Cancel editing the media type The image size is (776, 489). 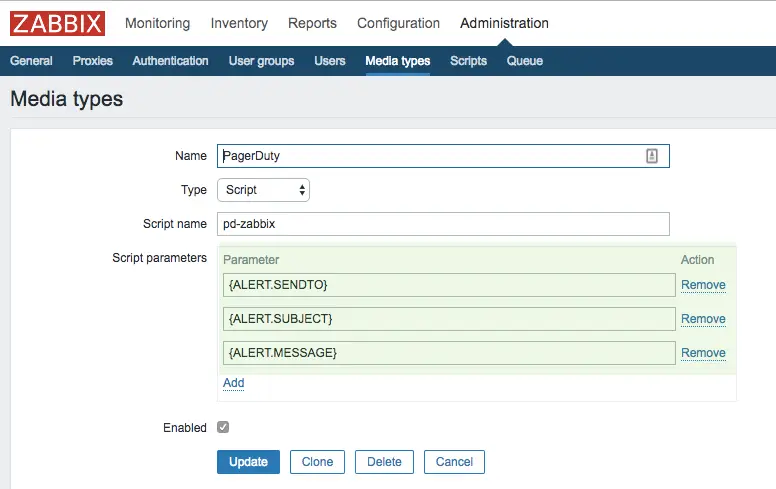(x=454, y=462)
